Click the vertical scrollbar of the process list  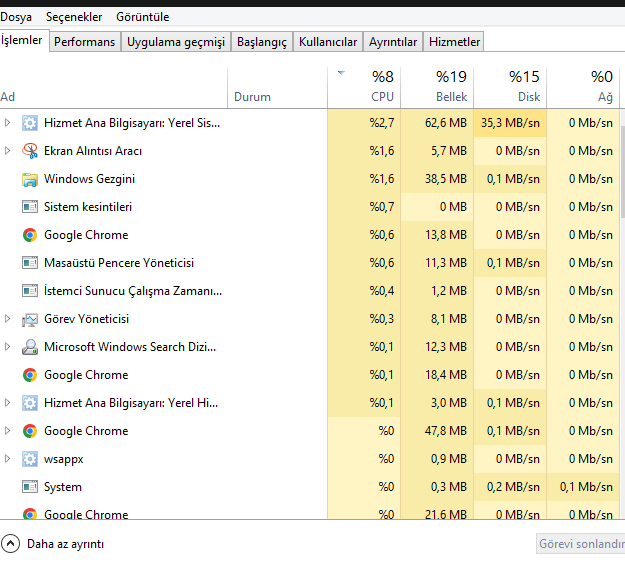coord(623,171)
